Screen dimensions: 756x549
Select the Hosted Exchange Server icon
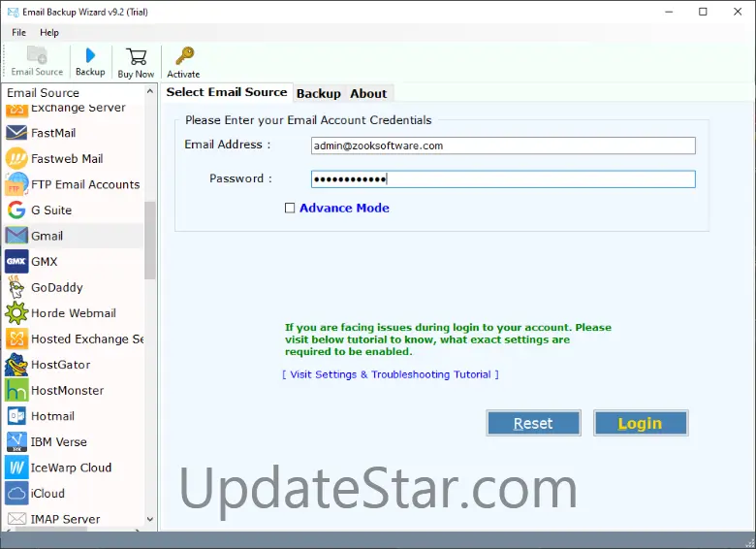click(x=16, y=339)
